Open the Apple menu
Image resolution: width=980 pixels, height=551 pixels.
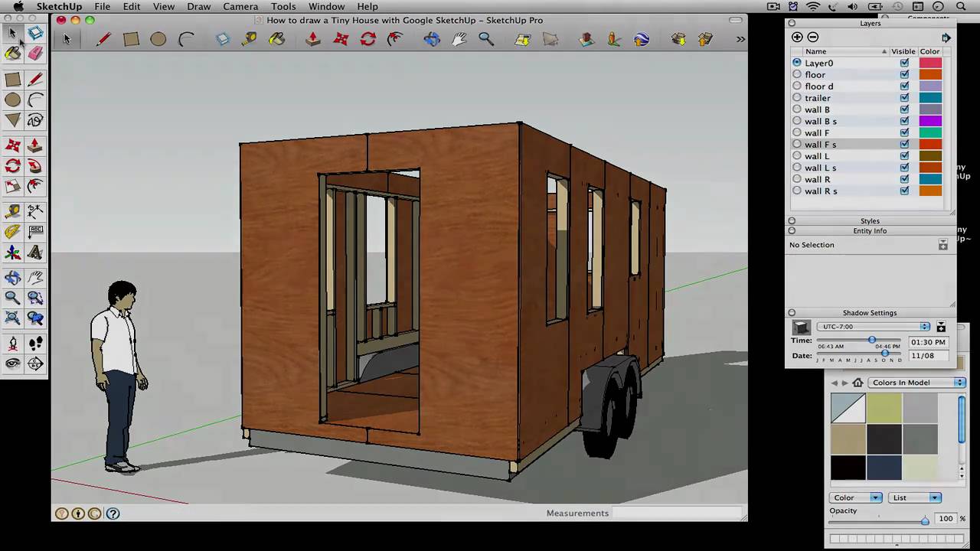(18, 7)
